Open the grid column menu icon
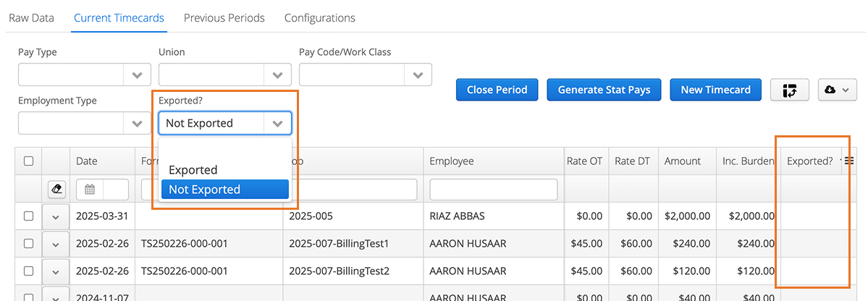Image resolution: width=868 pixels, height=301 pixels. [x=850, y=161]
